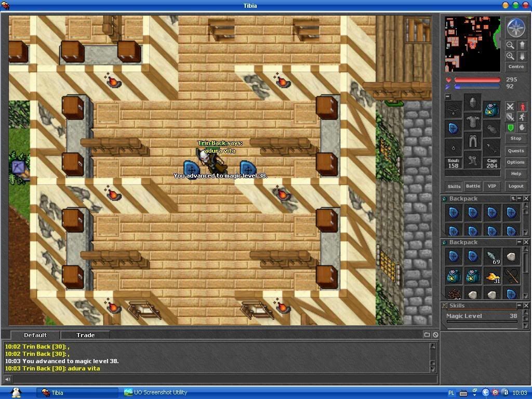532x399 pixels.
Task: Select the empty glove hand slot
Action: pos(491,129)
